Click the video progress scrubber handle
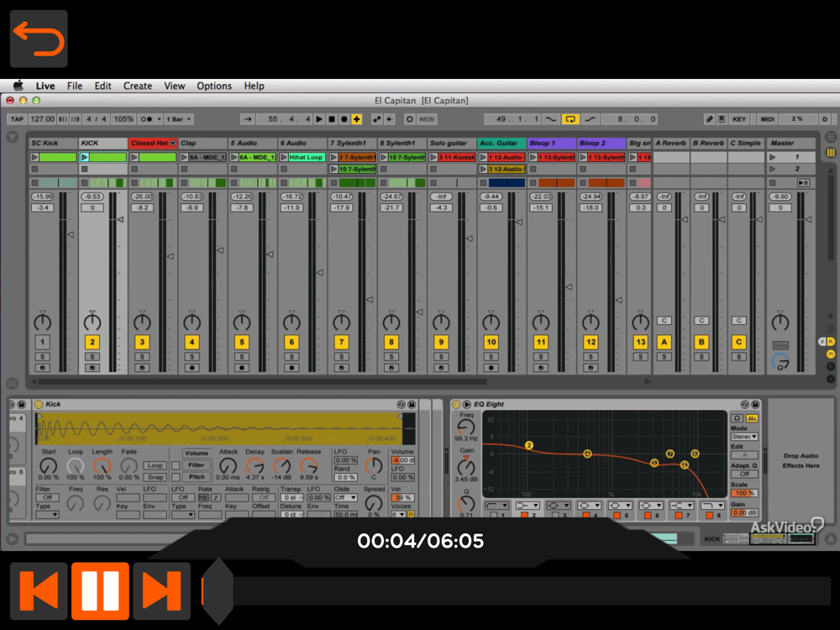The width and height of the screenshot is (840, 630). (218, 591)
